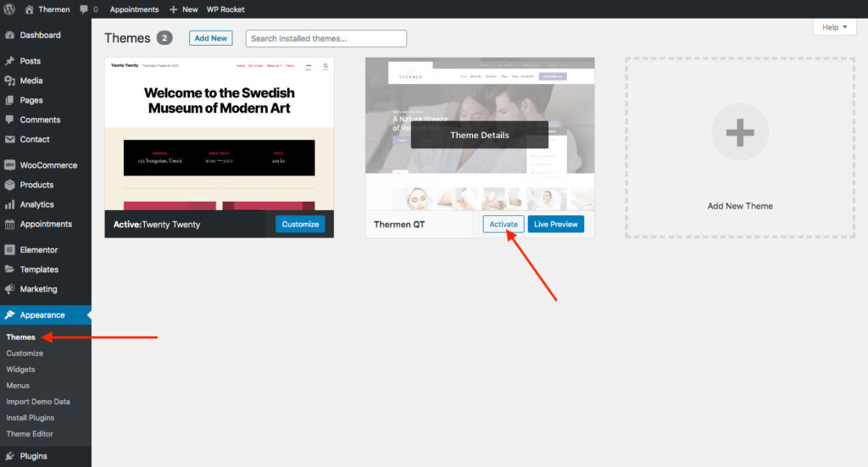Click the Appearance paintbrush icon

[x=9, y=314]
